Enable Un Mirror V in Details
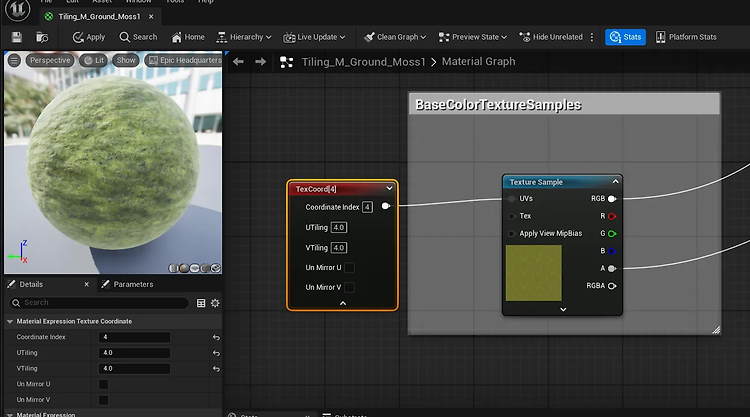750x417 pixels. (103, 400)
